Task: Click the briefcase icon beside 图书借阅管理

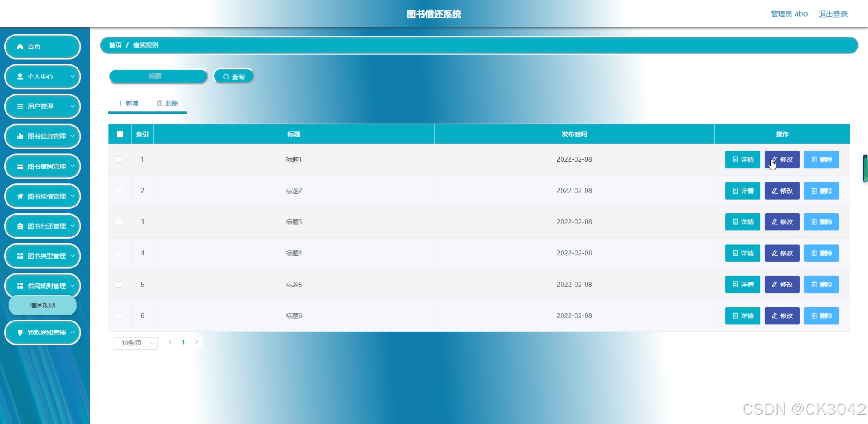Action: tap(20, 166)
